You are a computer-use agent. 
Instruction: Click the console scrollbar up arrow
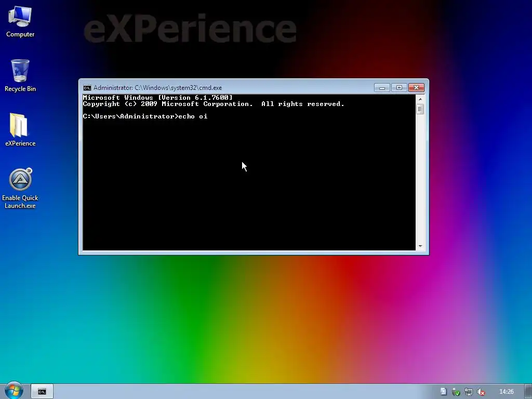420,99
